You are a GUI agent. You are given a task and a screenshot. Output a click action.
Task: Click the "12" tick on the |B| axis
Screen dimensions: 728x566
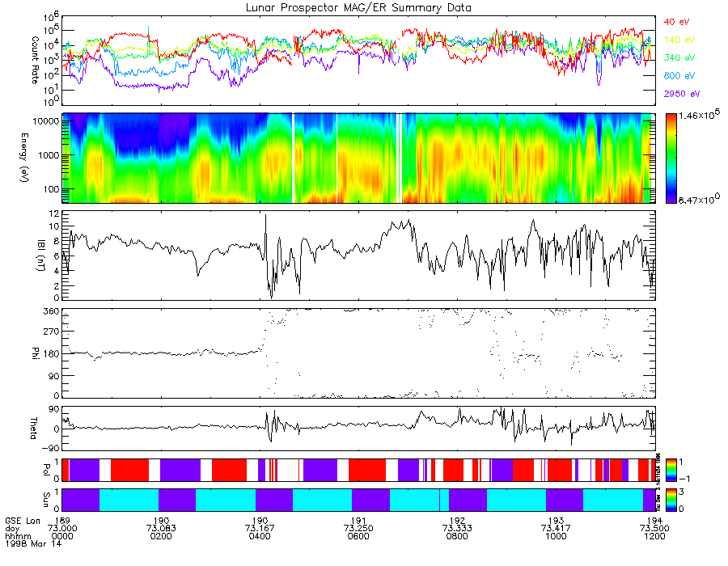coord(54,214)
